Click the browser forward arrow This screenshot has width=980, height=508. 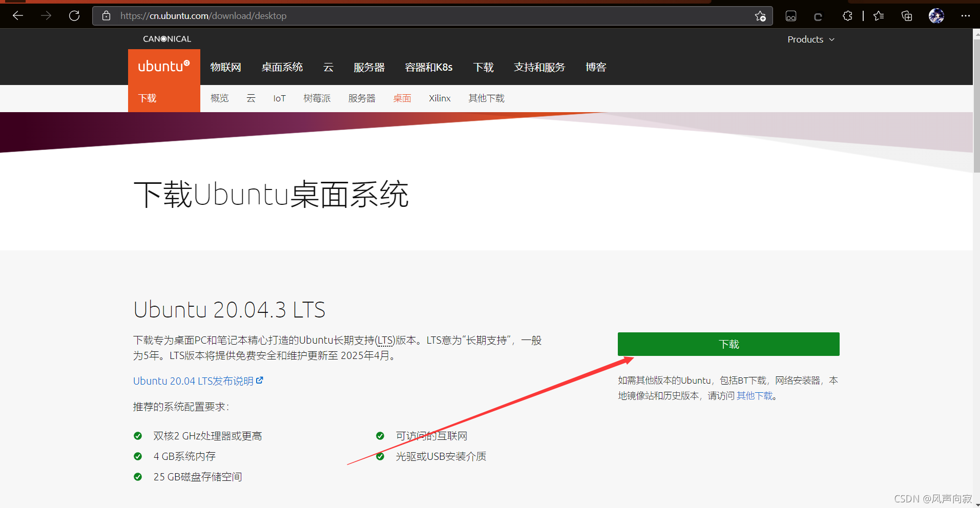coord(46,16)
